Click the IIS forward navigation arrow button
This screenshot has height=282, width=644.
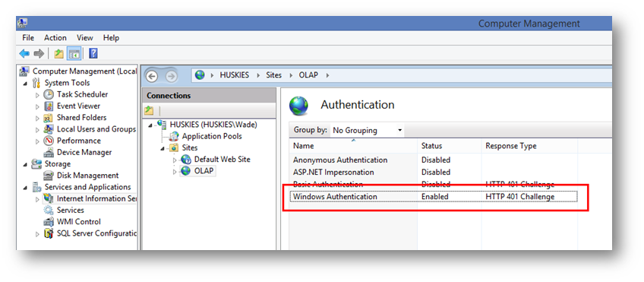pyautogui.click(x=171, y=77)
